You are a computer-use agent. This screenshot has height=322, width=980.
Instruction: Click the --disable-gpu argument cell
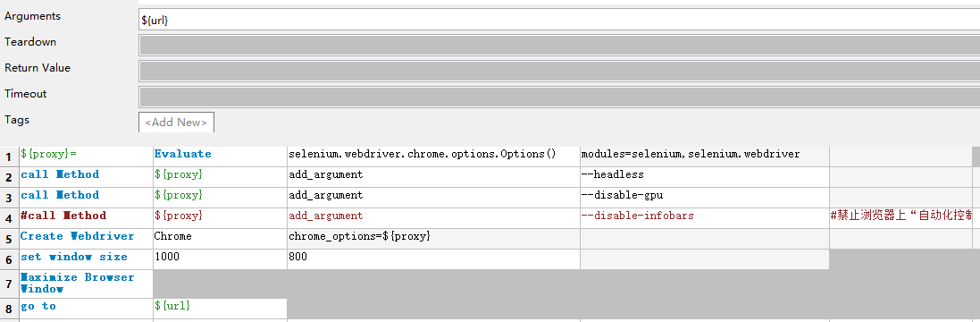[705, 198]
